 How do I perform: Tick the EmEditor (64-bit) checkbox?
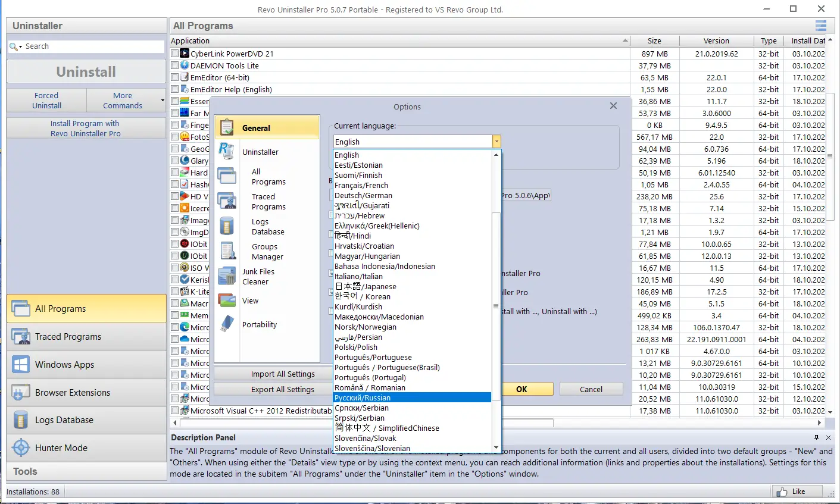pos(174,77)
